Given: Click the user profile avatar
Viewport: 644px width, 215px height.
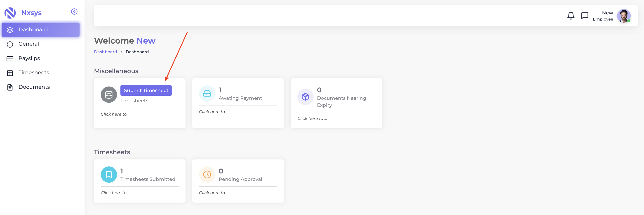Looking at the screenshot, I should pyautogui.click(x=624, y=16).
